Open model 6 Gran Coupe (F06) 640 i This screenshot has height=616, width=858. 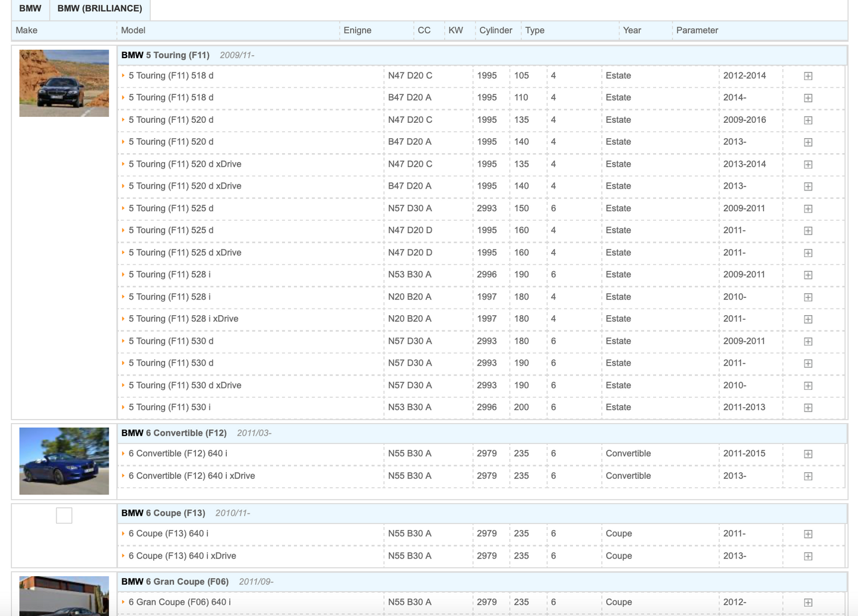coord(180,602)
